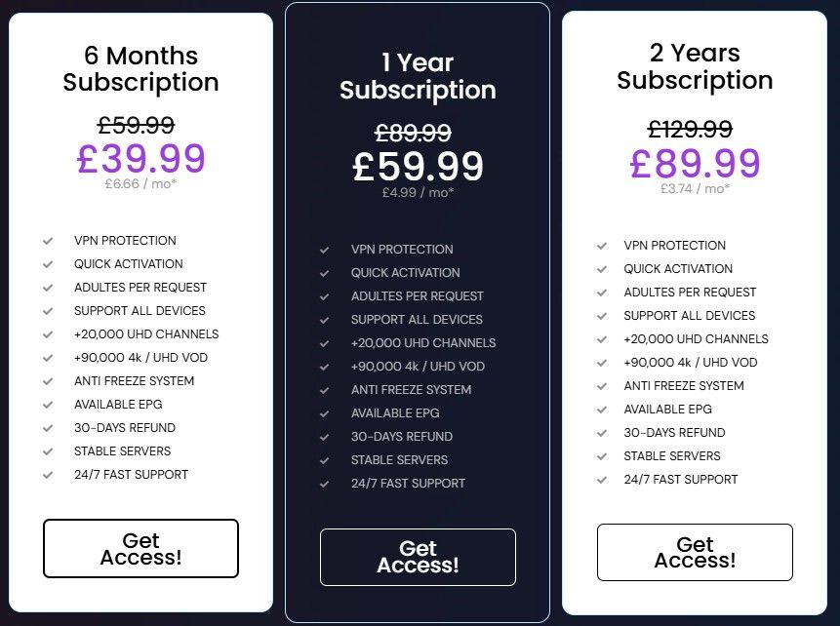Viewport: 840px width, 626px height.
Task: Click the £59.99 price in the 1 Year plan
Action: pos(418,166)
